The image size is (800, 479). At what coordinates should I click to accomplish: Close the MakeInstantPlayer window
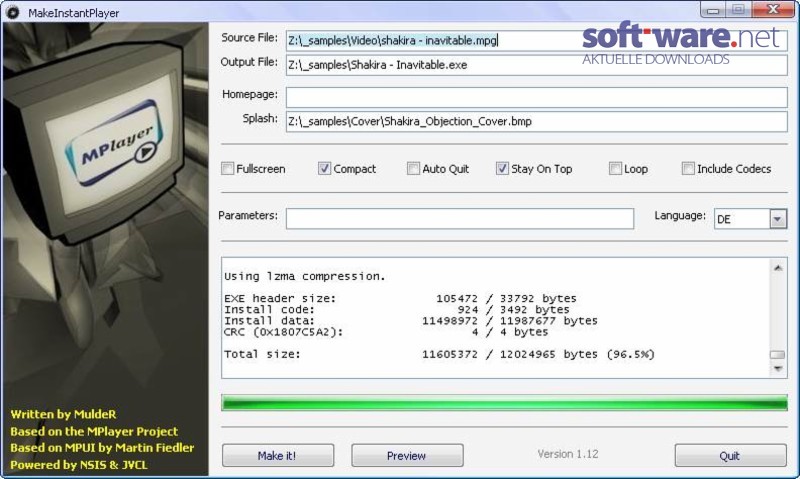pos(774,10)
